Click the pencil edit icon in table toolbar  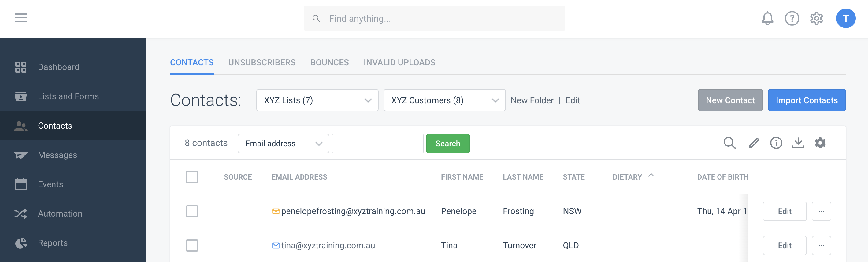(x=754, y=143)
